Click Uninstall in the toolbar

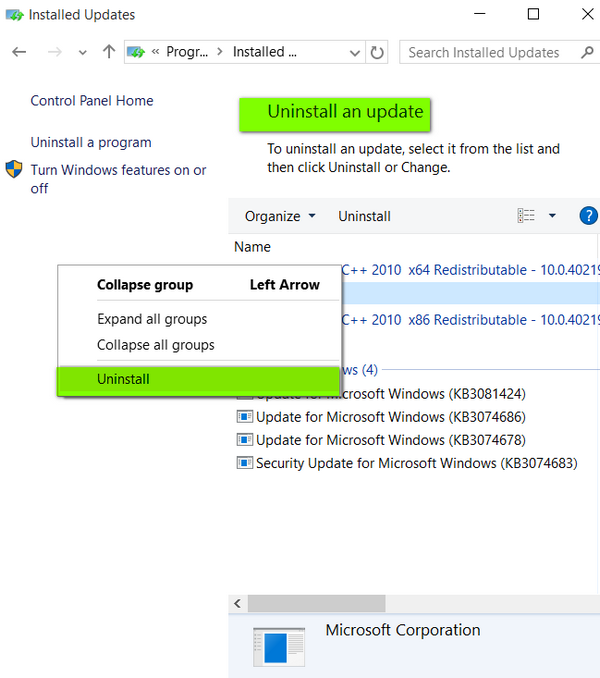pos(364,216)
